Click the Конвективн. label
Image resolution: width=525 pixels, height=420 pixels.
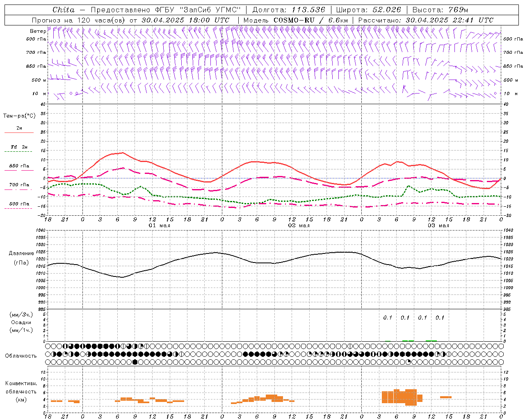pos(21,383)
